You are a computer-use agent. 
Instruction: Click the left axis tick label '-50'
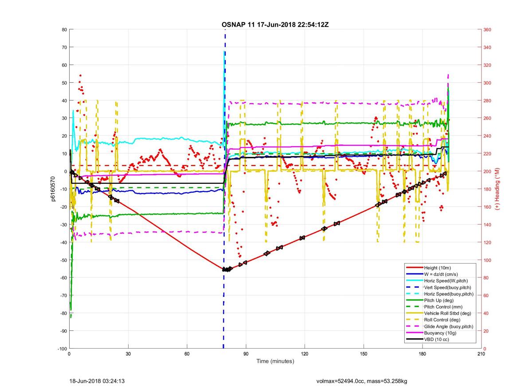tap(63, 260)
